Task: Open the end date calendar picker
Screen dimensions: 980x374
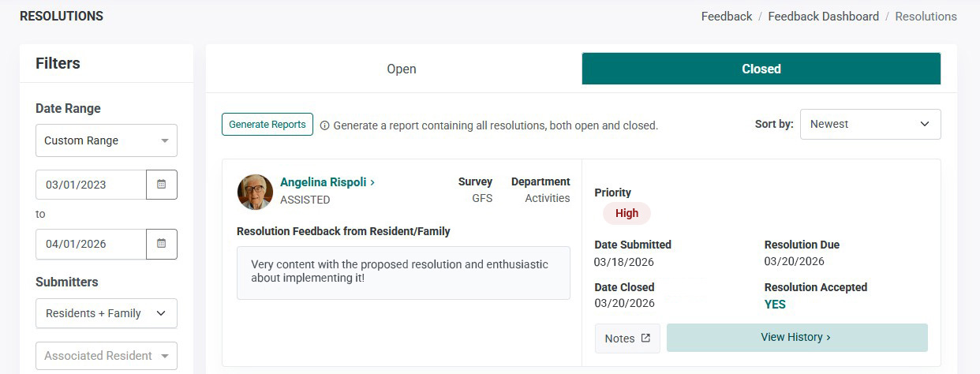Action: tap(162, 244)
